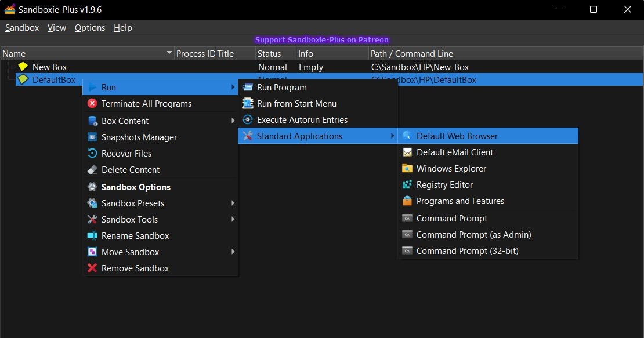The width and height of the screenshot is (644, 338).
Task: Launch Windows Explorer in sandbox
Action: point(488,169)
